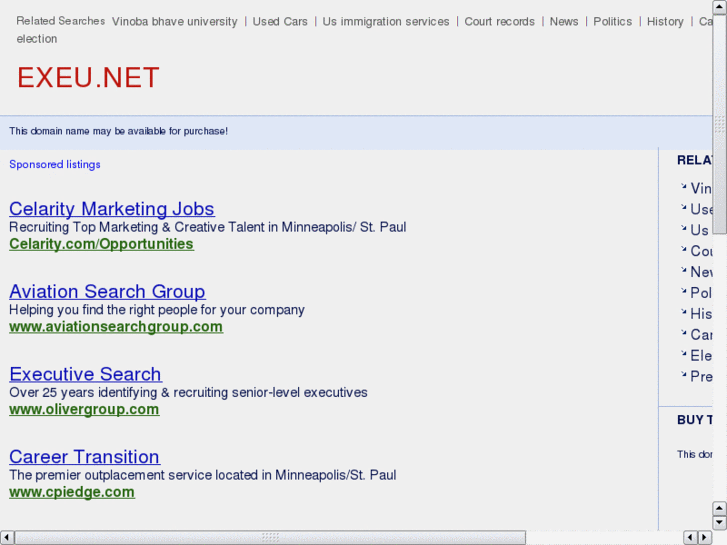The height and width of the screenshot is (545, 727).
Task: Click the 'Sponsored listings' link
Action: tap(55, 164)
